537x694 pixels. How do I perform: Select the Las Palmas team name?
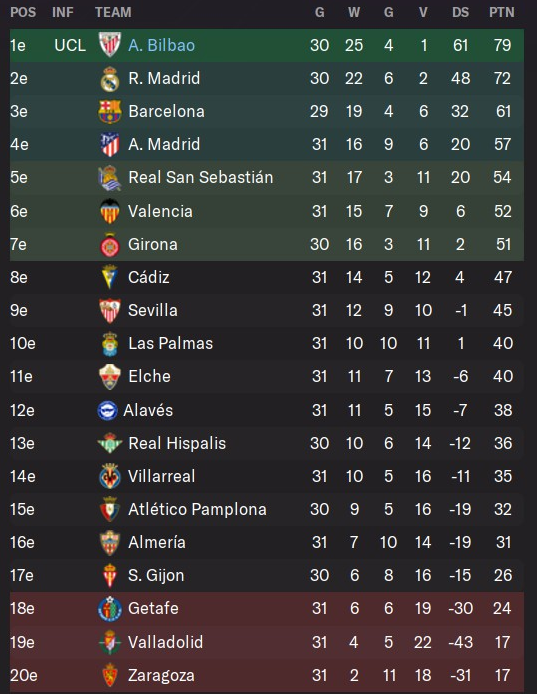(x=170, y=343)
